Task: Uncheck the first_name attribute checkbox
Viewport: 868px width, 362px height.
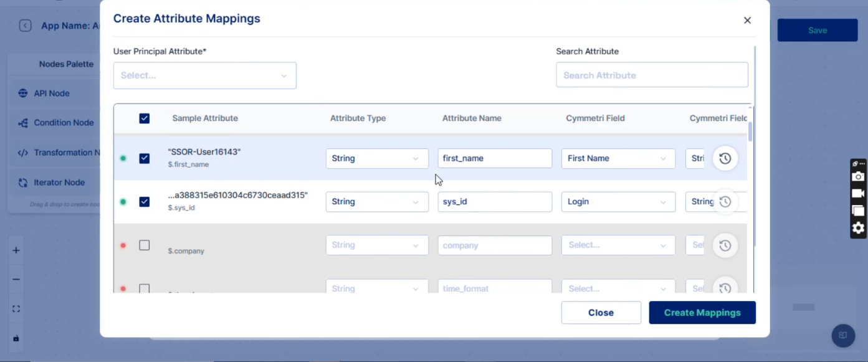Action: pyautogui.click(x=145, y=158)
